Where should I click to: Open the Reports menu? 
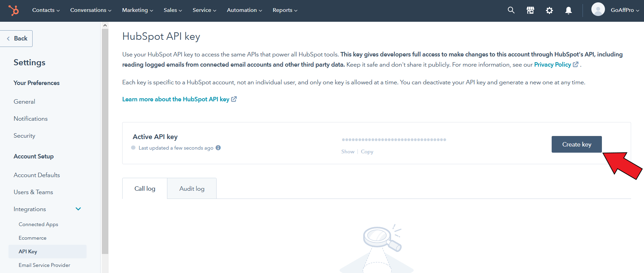tap(285, 10)
